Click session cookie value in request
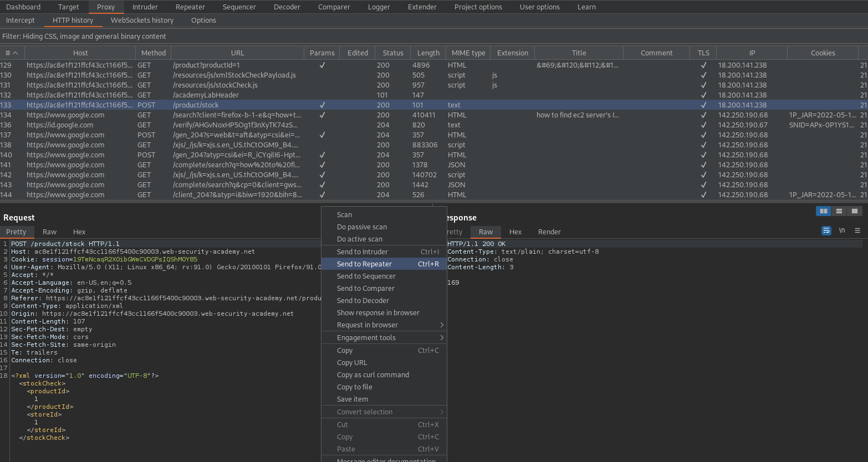 135,259
